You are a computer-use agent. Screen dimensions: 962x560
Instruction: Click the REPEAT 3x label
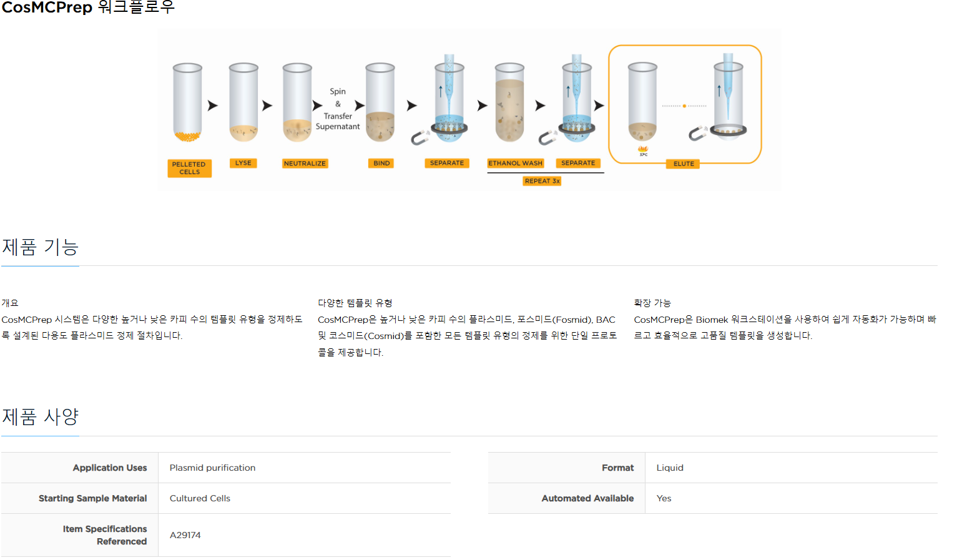click(x=542, y=181)
